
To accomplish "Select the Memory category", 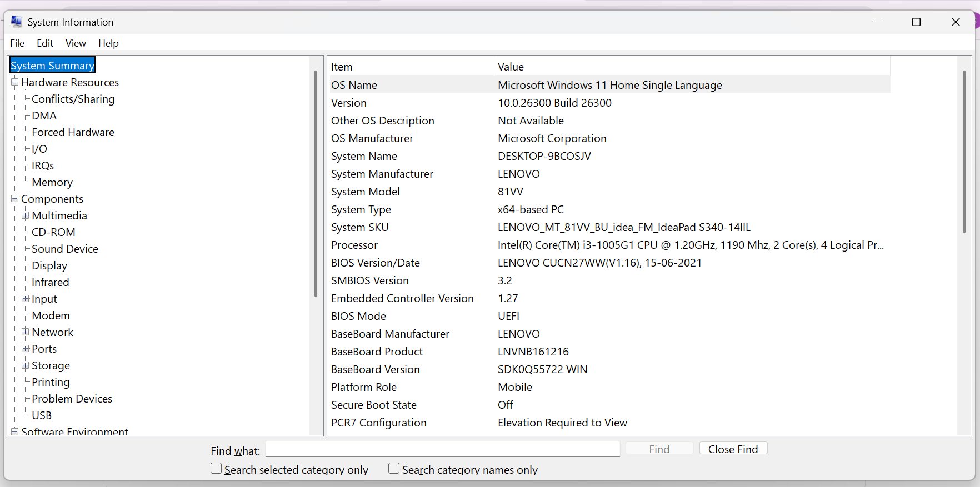I will point(52,182).
